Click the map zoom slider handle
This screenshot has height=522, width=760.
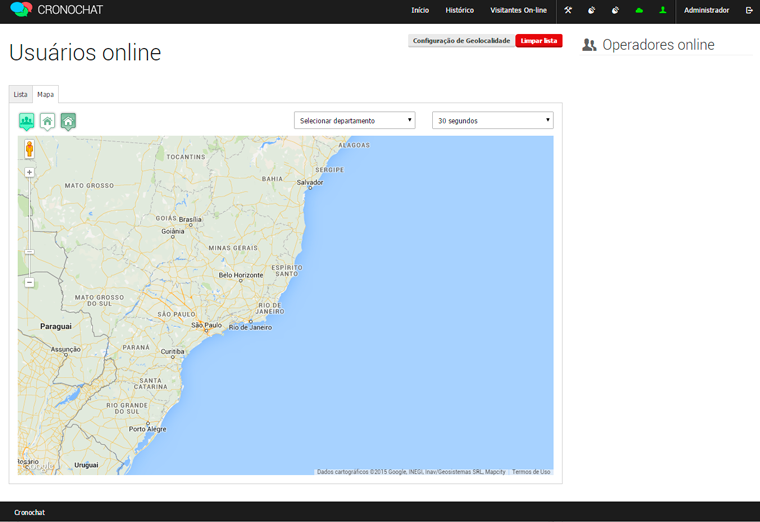point(30,252)
